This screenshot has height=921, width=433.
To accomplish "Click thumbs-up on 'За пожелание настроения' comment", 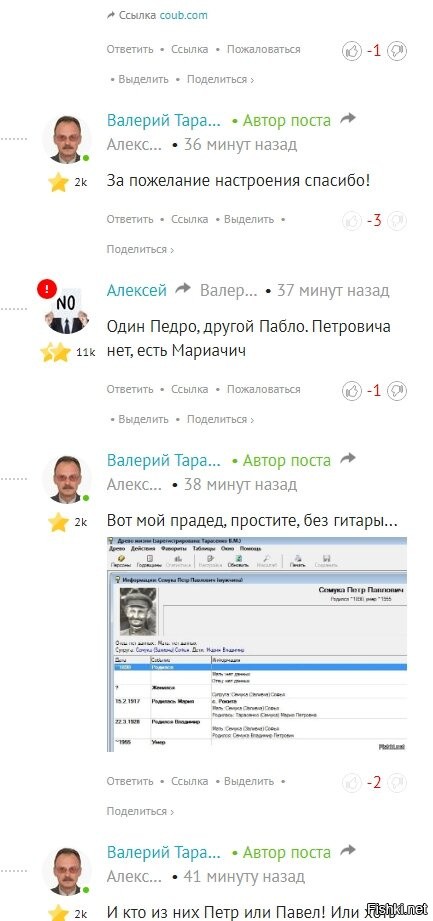I will click(352, 221).
